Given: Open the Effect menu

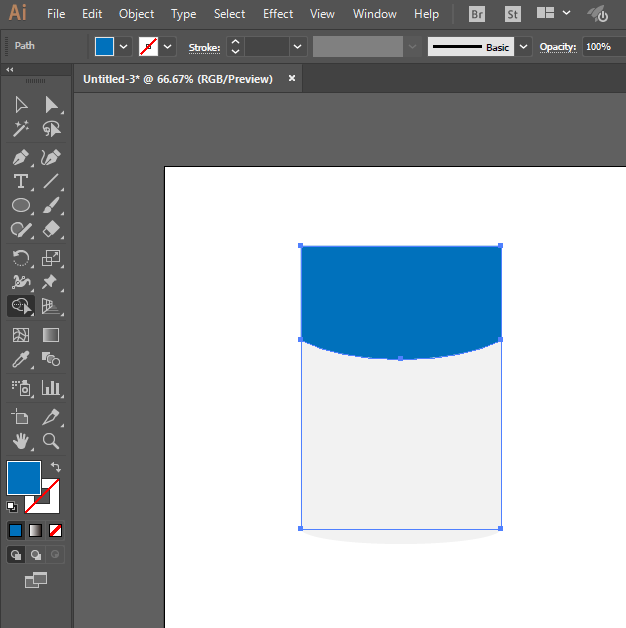Looking at the screenshot, I should pos(278,14).
